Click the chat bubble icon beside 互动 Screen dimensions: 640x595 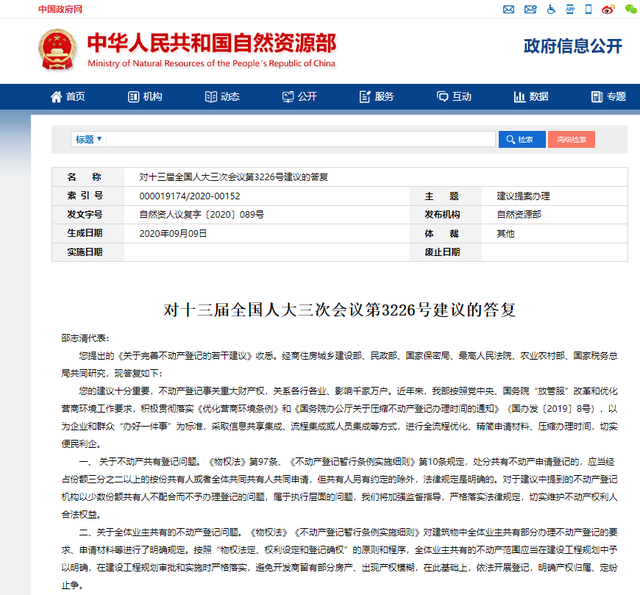click(442, 97)
